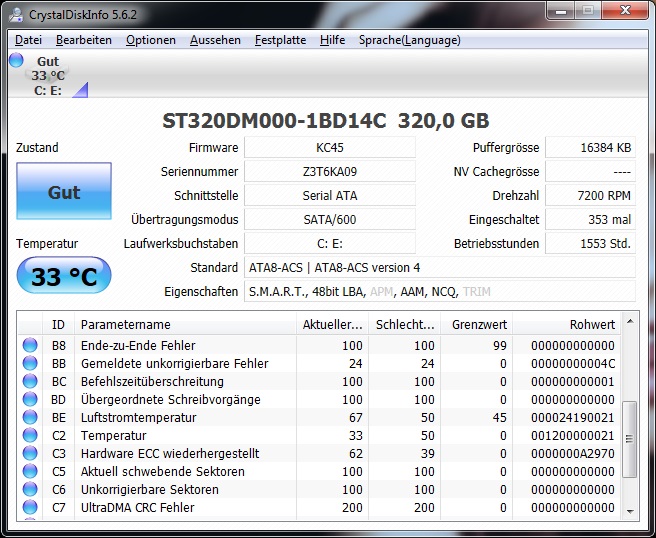Click the SMART list vertical scrollbar thumb
The height and width of the screenshot is (538, 656).
630,439
